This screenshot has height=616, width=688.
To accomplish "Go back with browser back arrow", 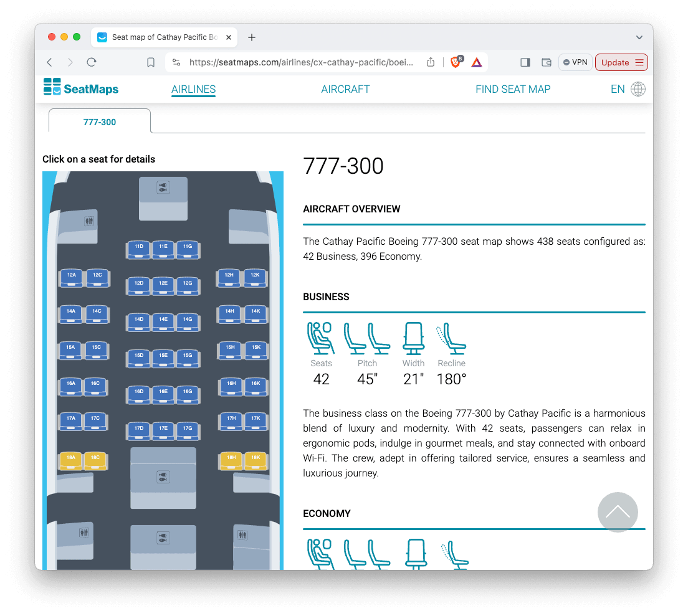I will (50, 62).
